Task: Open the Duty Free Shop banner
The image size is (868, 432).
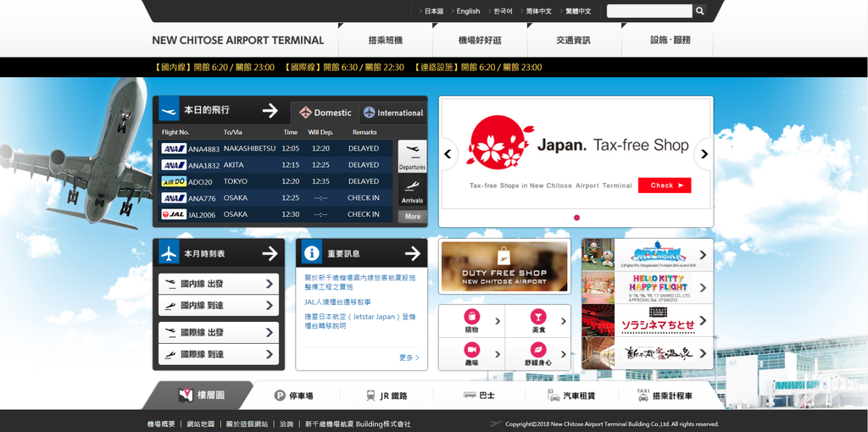Action: tap(504, 266)
